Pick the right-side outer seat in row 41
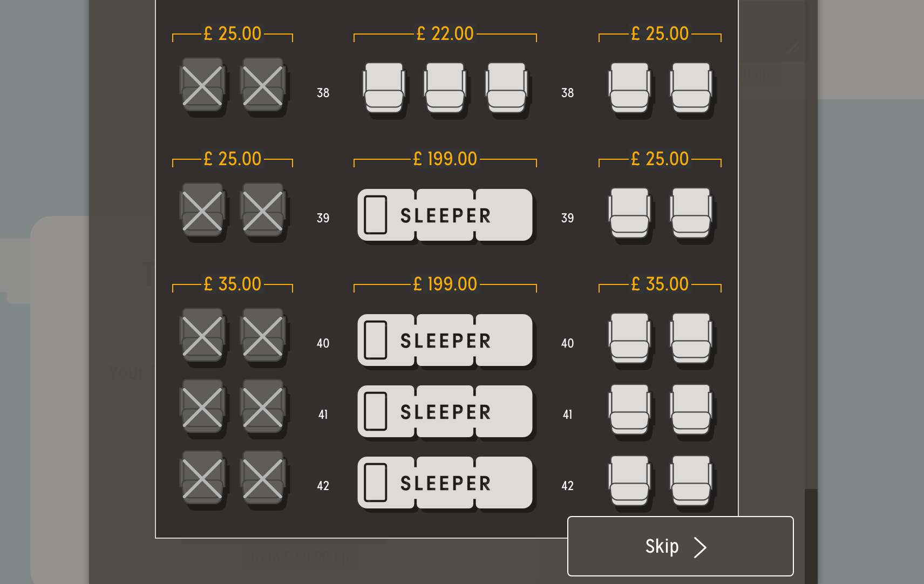Viewport: 924px width, 584px height. [691, 410]
